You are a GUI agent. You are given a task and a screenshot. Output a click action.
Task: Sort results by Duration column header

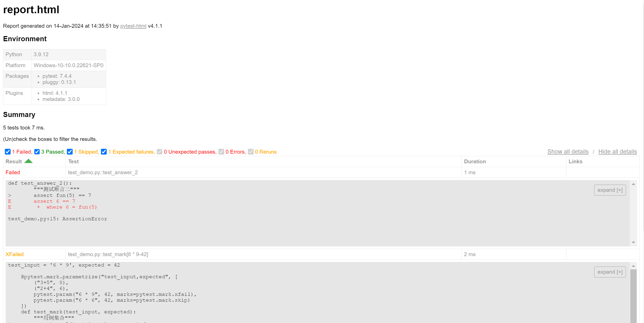point(475,161)
